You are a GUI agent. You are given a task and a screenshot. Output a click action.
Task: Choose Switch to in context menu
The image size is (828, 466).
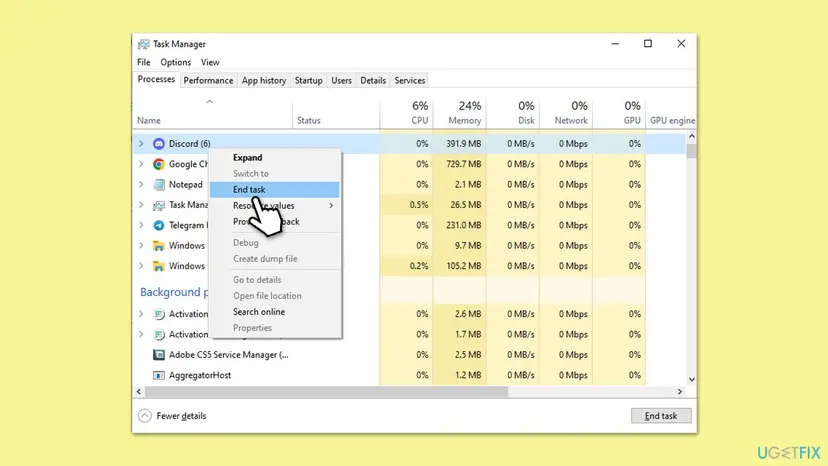pyautogui.click(x=275, y=173)
